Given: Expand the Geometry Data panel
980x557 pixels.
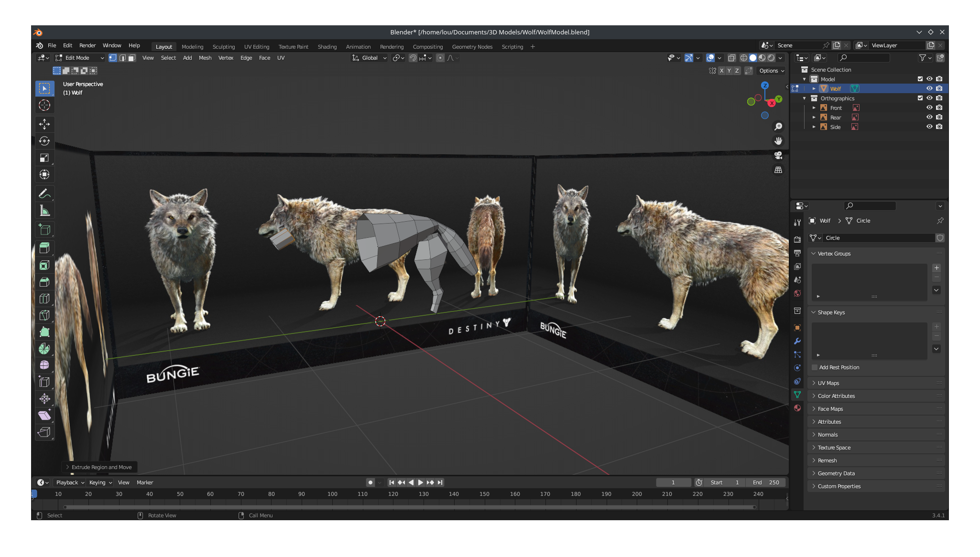Looking at the screenshot, I should 876,473.
